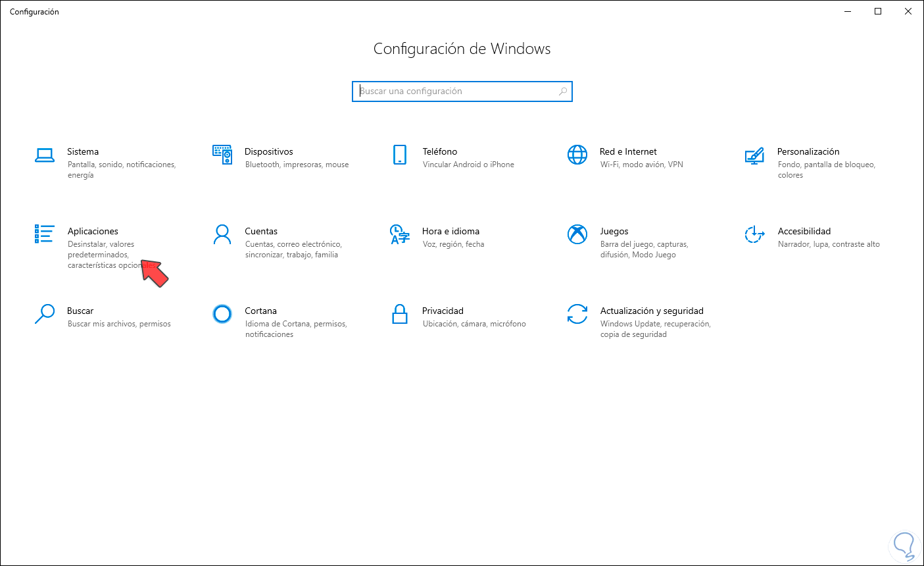The height and width of the screenshot is (566, 924).
Task: Click the 'Configuración de Windows' heading
Action: pyautogui.click(x=462, y=49)
